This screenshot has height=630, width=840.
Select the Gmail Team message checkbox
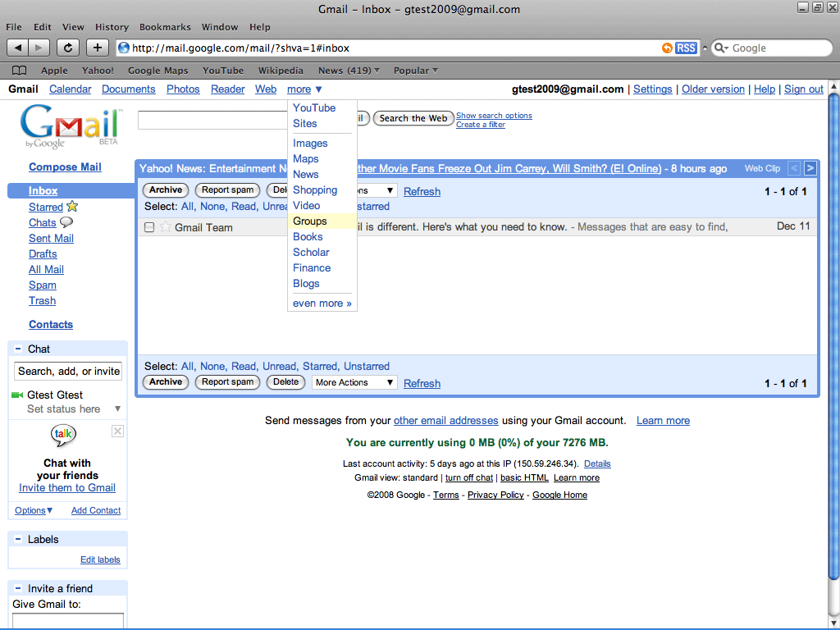tap(149, 227)
